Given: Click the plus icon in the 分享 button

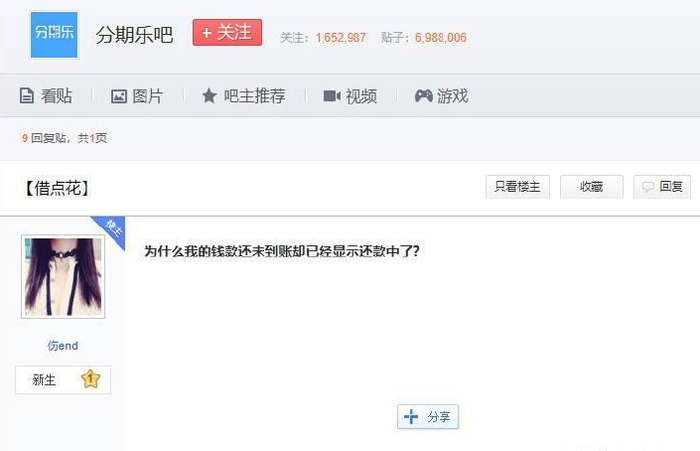Looking at the screenshot, I should (411, 417).
